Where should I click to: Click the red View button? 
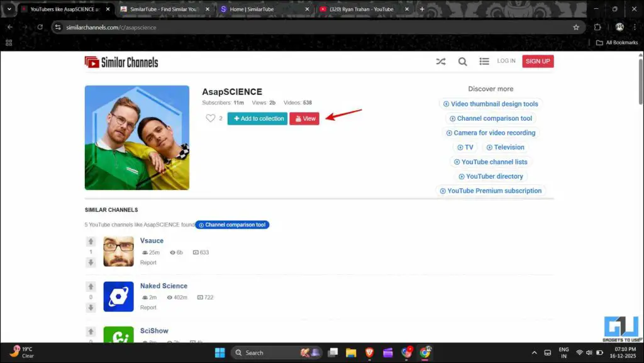click(304, 118)
